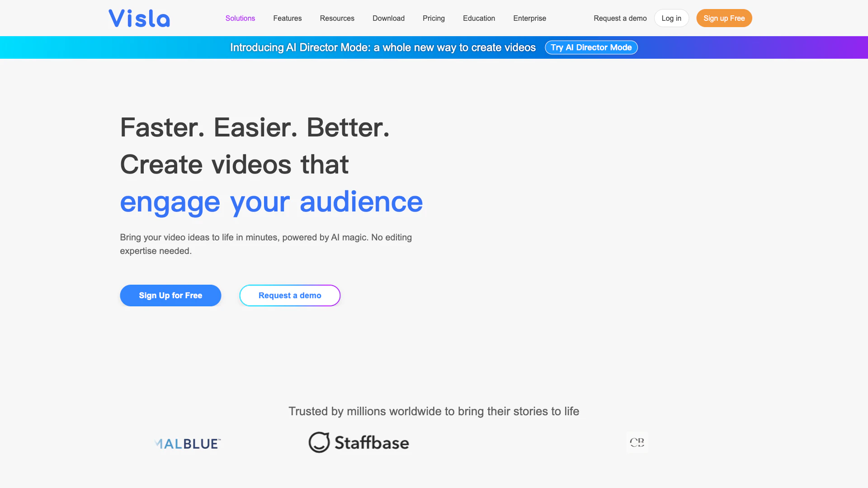The height and width of the screenshot is (488, 868).
Task: Expand the Features menu
Action: click(287, 18)
